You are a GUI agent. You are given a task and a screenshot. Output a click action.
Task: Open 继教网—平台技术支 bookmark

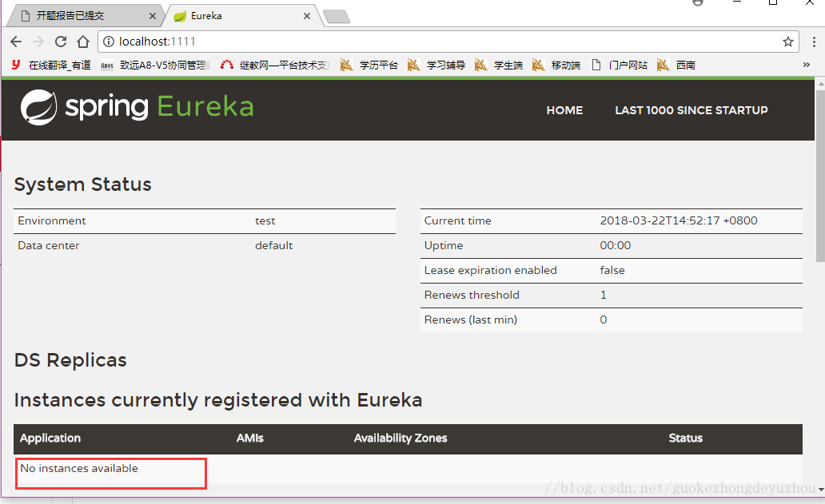275,65
